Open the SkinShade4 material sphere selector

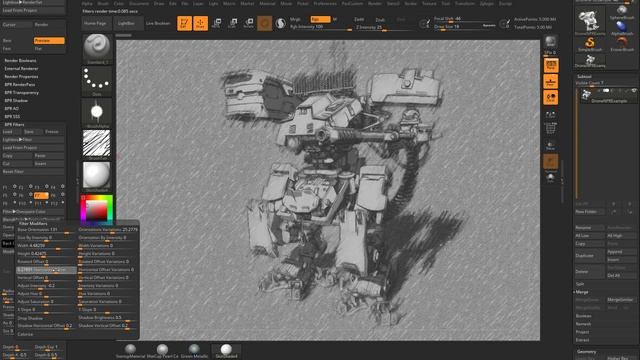97,176
